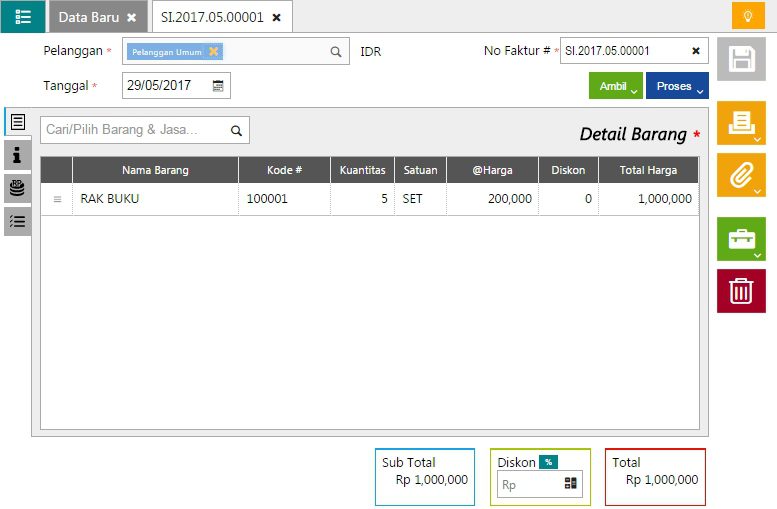Screen dimensions: 777x509
Task: Click the red trash delete icon
Action: point(741,291)
